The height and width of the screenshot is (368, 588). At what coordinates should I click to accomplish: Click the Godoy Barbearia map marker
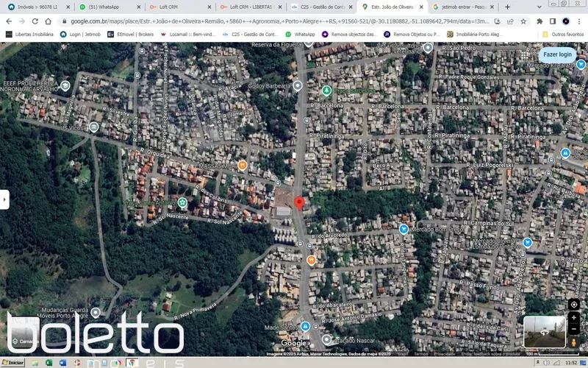tap(298, 86)
